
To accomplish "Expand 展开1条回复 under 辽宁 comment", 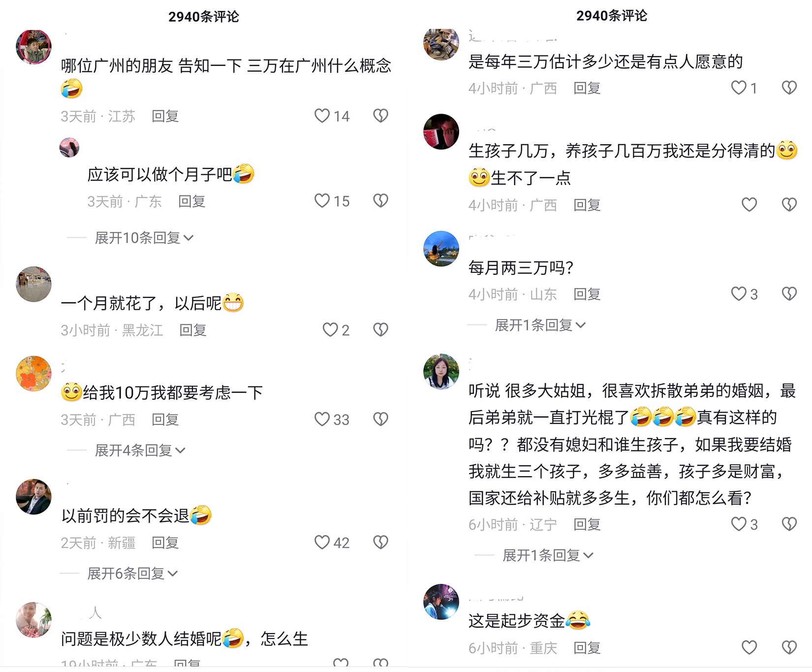I will [548, 555].
